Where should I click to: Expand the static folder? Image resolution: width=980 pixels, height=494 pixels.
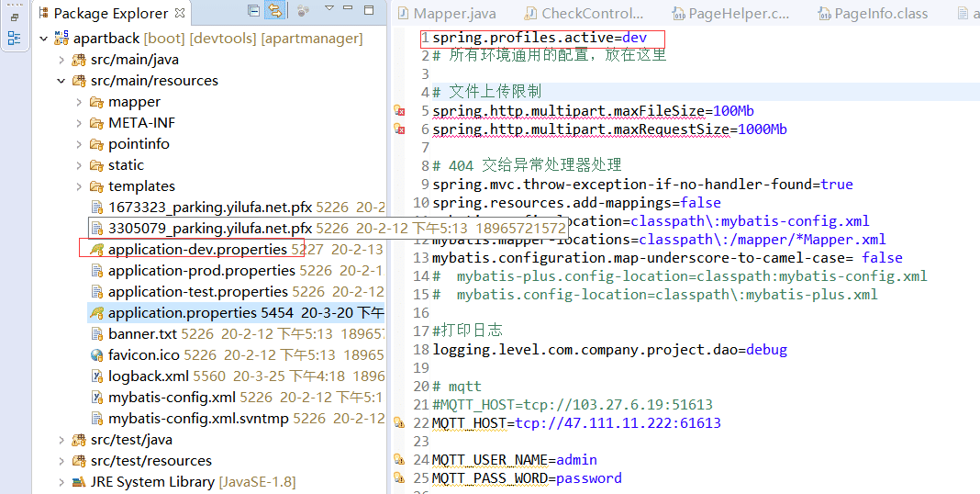pos(79,165)
